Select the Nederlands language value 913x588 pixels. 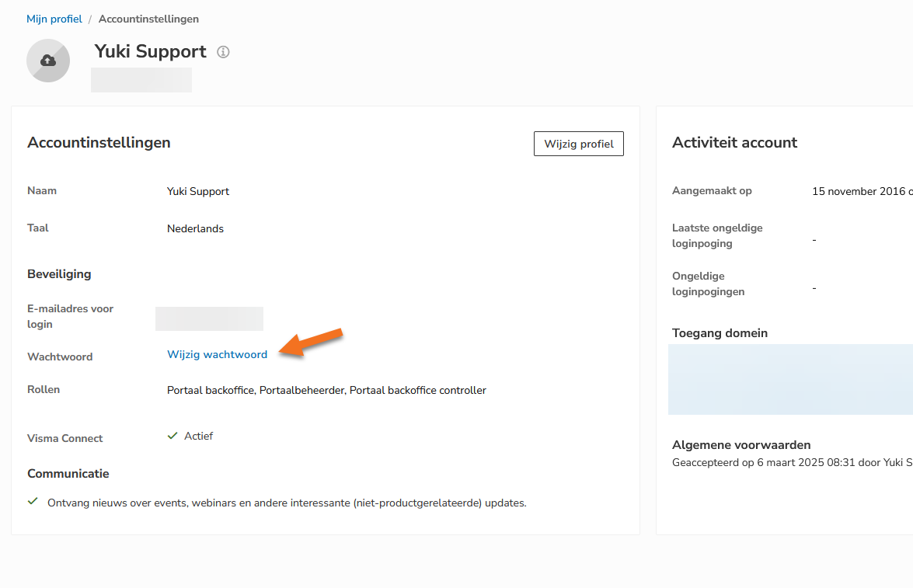coord(195,229)
